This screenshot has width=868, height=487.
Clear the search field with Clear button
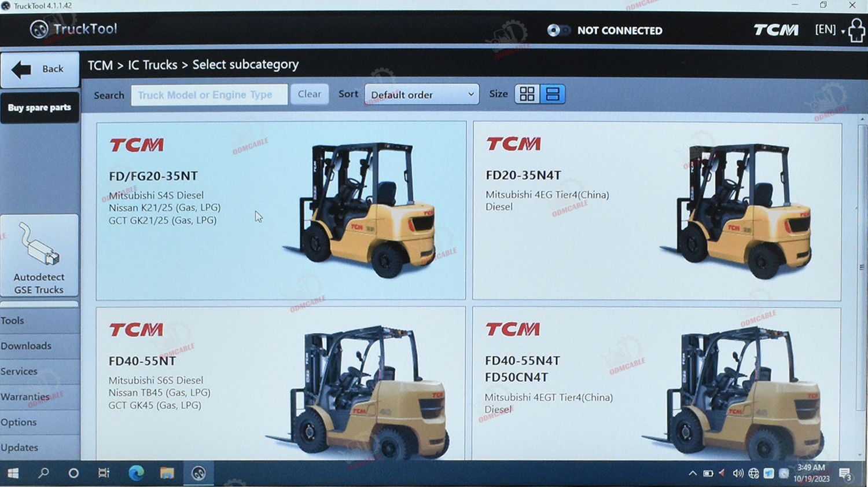(x=310, y=94)
